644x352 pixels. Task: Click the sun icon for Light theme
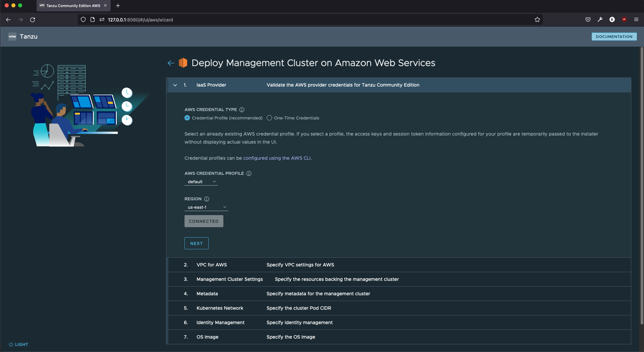[11, 345]
